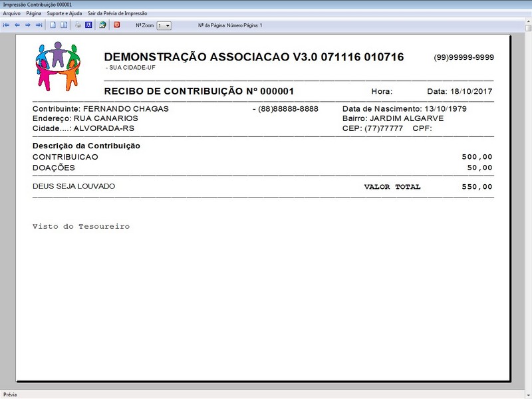Image resolution: width=532 pixels, height=399 pixels.
Task: Click the Hora: label
Action: click(382, 91)
